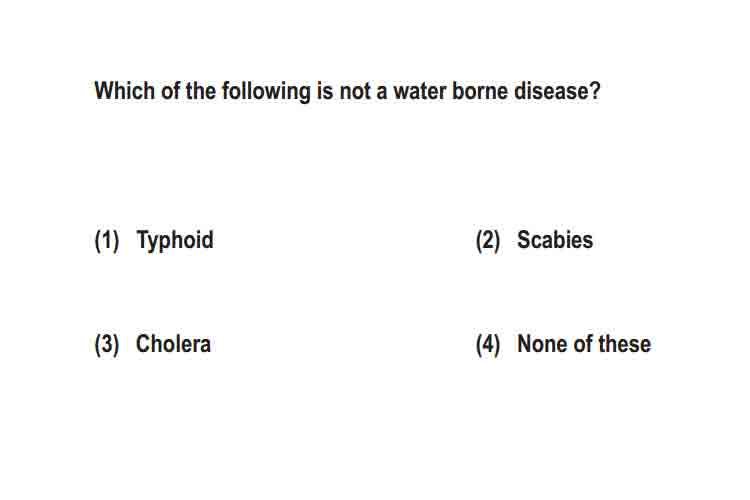Click the word of in the question
Viewport: 750px width, 500px height.
(x=170, y=90)
